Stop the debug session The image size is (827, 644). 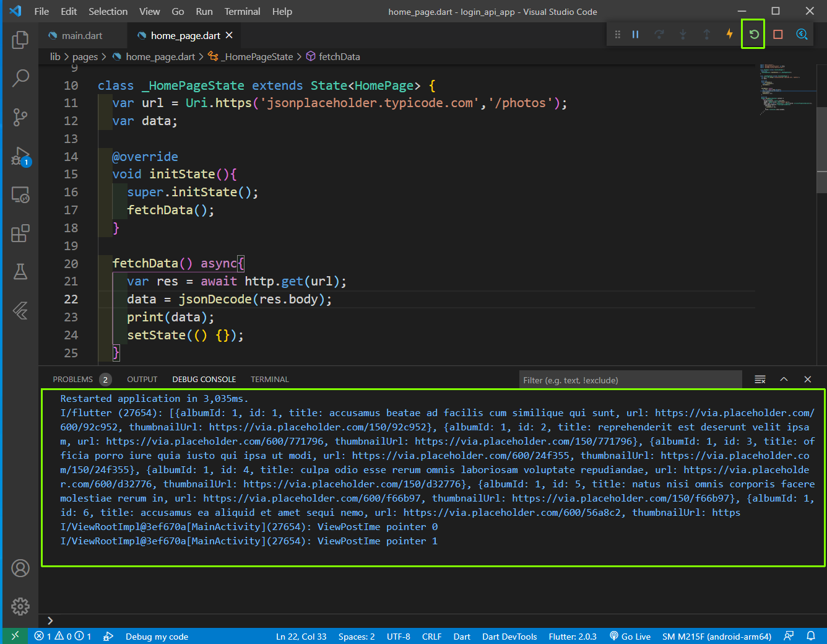778,35
